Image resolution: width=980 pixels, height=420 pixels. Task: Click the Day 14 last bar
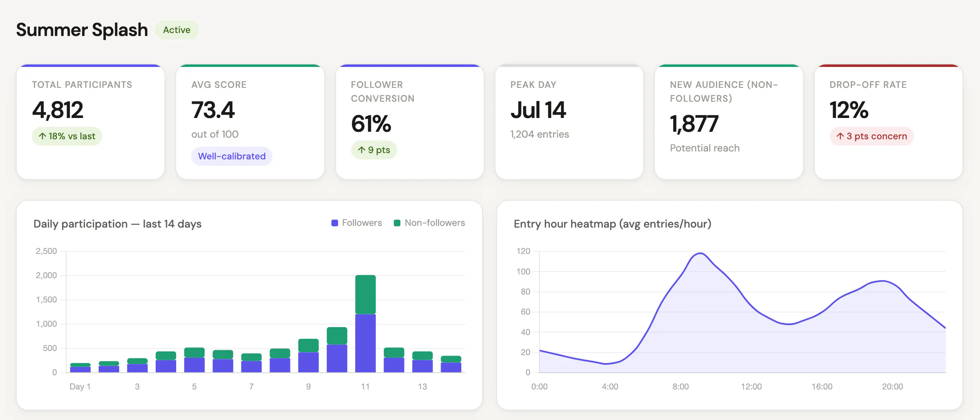click(451, 364)
